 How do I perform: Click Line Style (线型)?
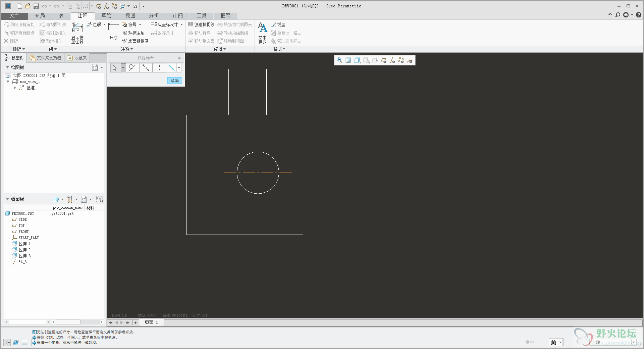[278, 24]
